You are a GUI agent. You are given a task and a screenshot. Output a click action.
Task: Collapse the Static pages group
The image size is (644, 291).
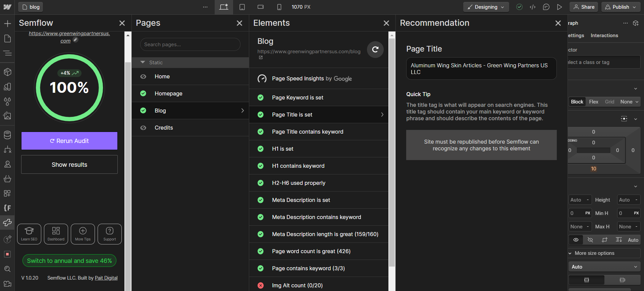click(x=143, y=62)
